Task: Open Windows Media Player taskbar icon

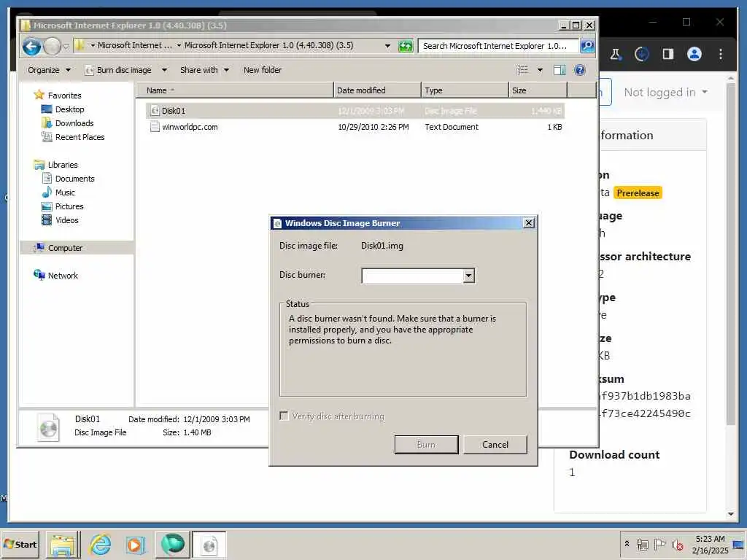Action: pos(135,545)
